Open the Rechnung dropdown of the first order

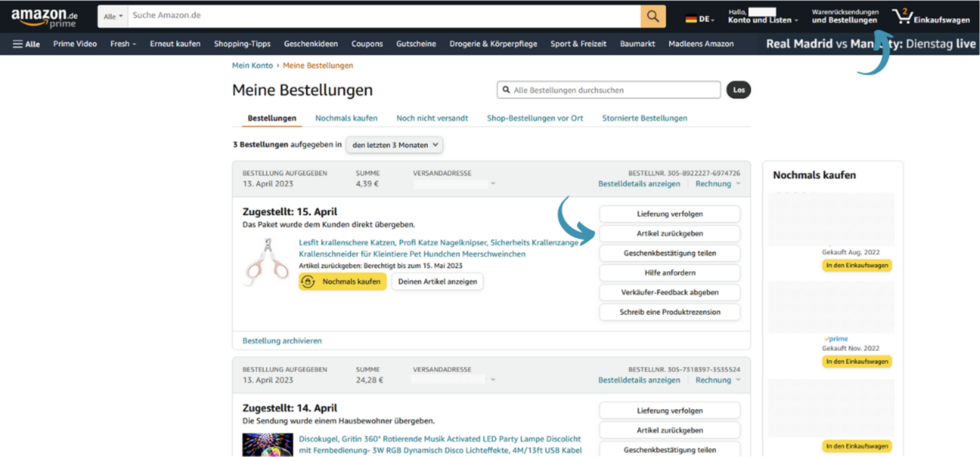pos(716,183)
